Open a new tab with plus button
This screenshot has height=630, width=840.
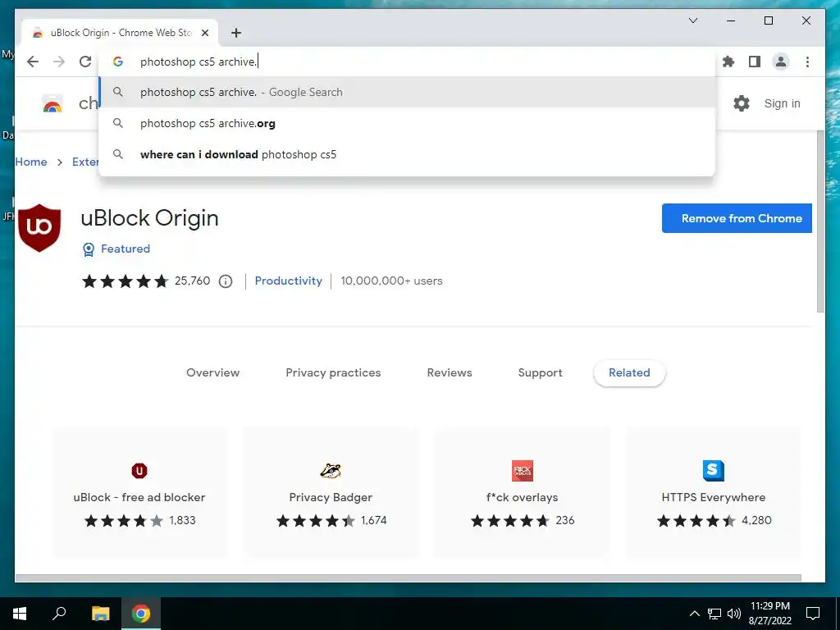(235, 33)
